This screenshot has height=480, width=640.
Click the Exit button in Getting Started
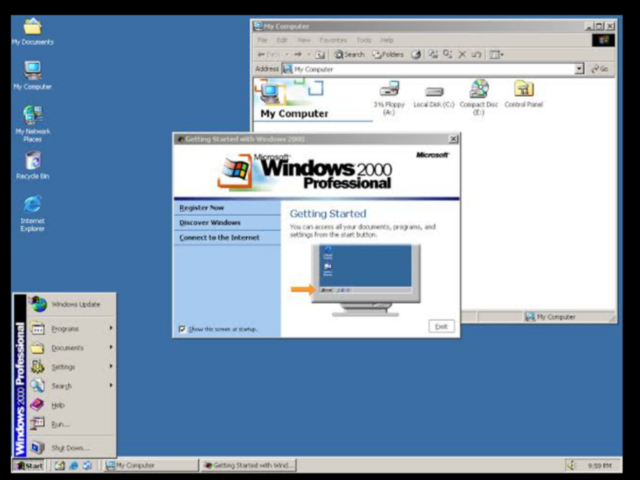point(441,327)
